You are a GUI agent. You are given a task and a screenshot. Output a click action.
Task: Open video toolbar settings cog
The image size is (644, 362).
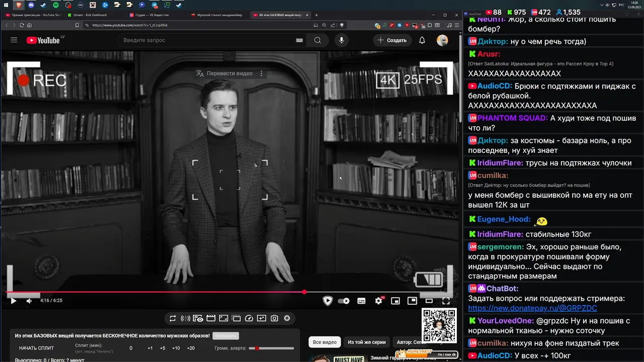[287, 318]
